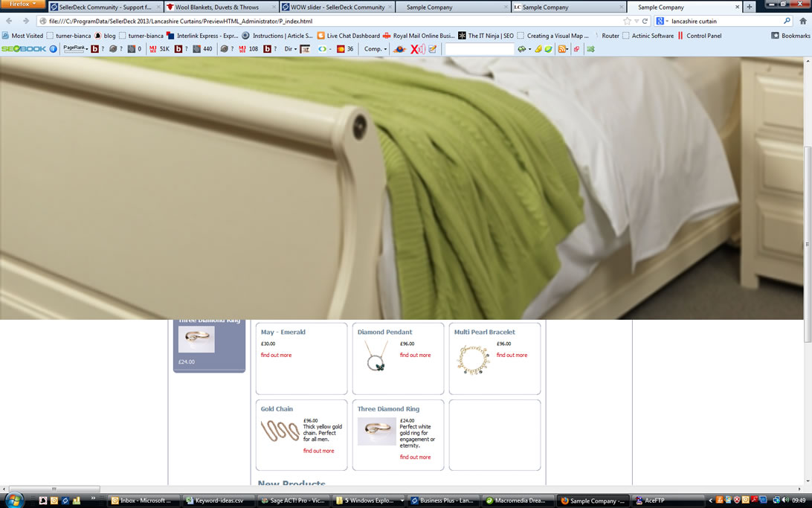
Task: Switch to Wool Blankets, Duvets & Throws tab
Action: coord(217,7)
